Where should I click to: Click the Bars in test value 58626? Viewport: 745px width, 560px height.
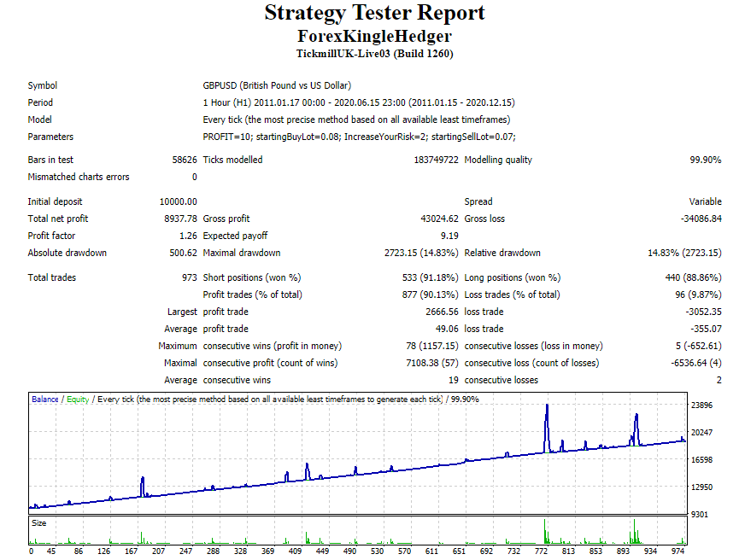(185, 160)
